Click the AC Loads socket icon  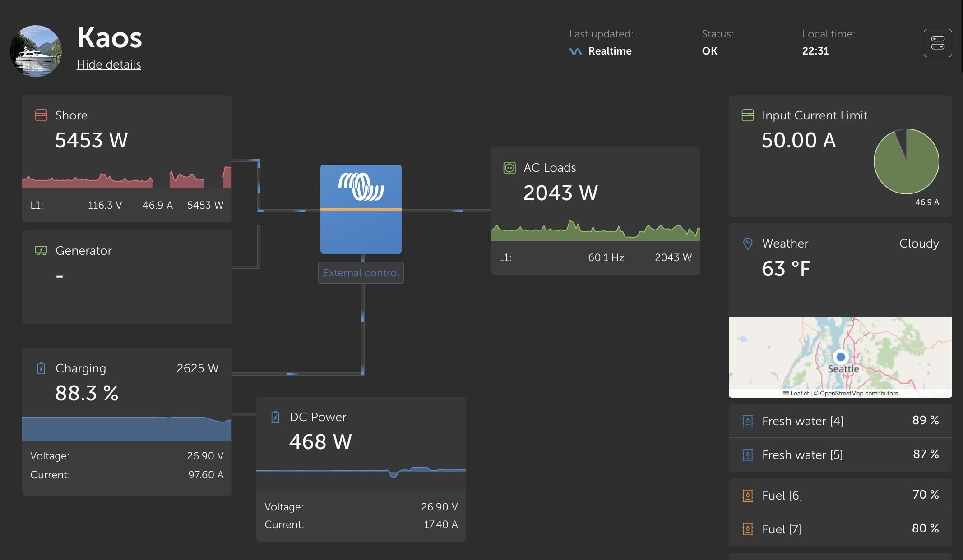[x=509, y=168]
